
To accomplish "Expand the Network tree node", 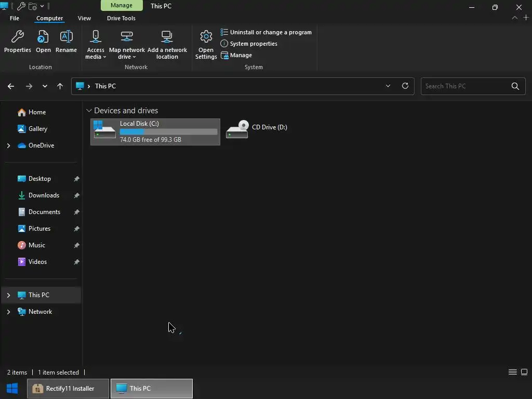I will (x=8, y=312).
